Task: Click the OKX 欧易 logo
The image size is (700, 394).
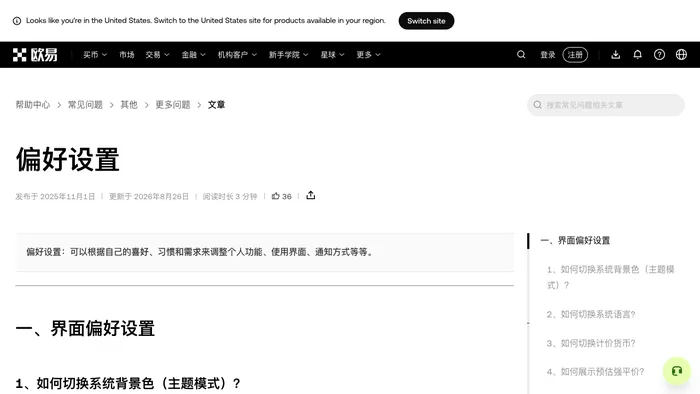Action: click(x=35, y=55)
